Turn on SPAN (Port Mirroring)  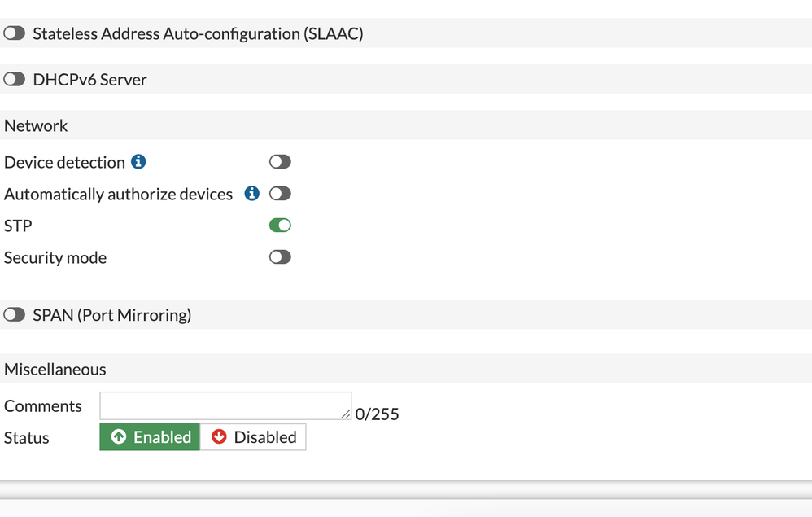point(14,313)
